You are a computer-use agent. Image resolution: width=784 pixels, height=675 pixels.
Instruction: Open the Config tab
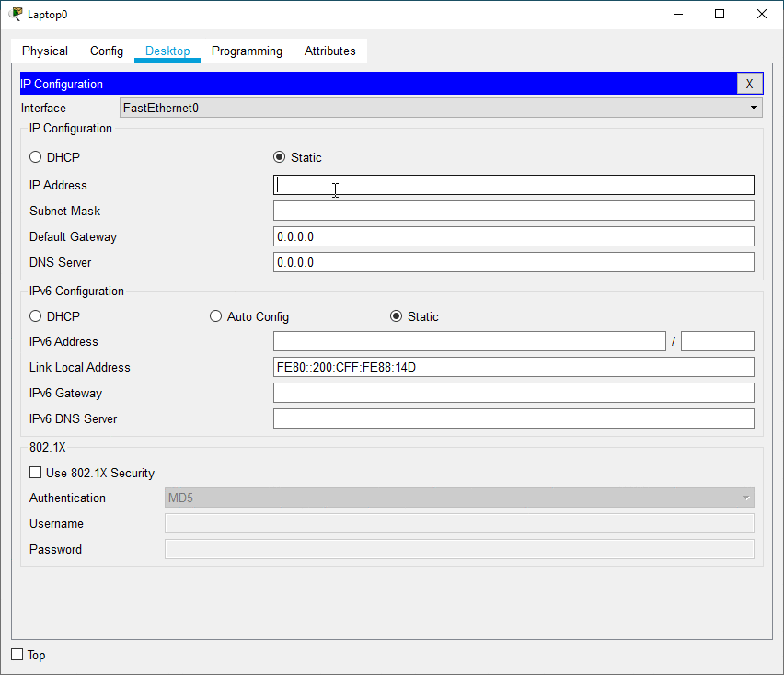click(107, 51)
